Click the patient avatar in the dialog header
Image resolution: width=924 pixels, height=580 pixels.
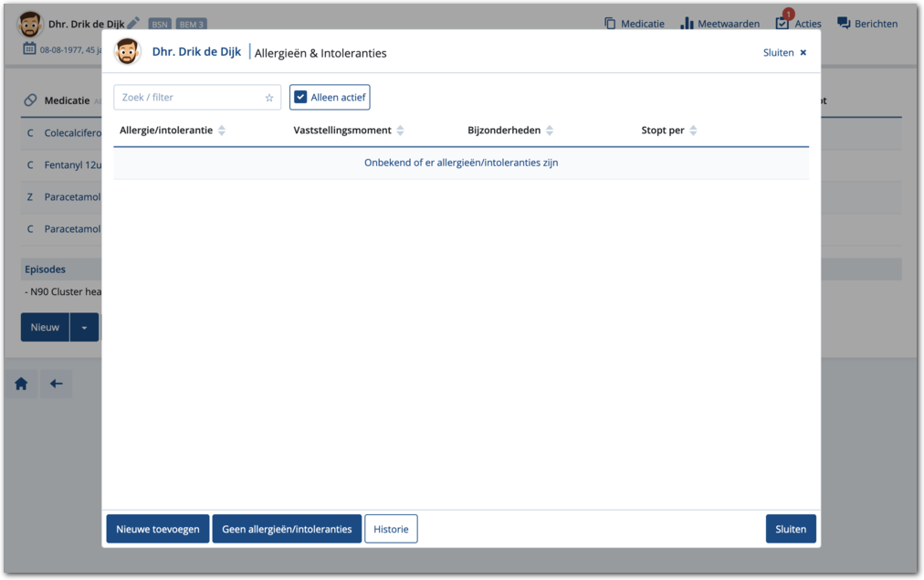click(128, 52)
